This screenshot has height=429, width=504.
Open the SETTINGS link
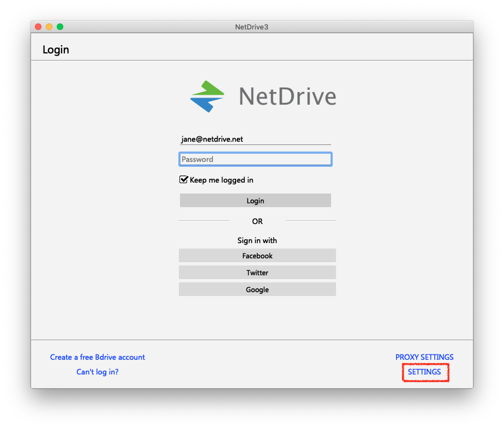point(424,372)
